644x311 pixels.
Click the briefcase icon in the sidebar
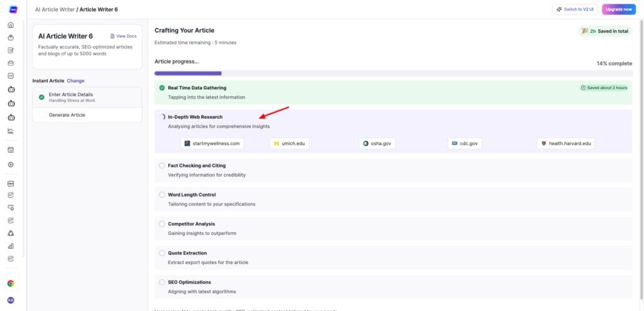point(11,63)
